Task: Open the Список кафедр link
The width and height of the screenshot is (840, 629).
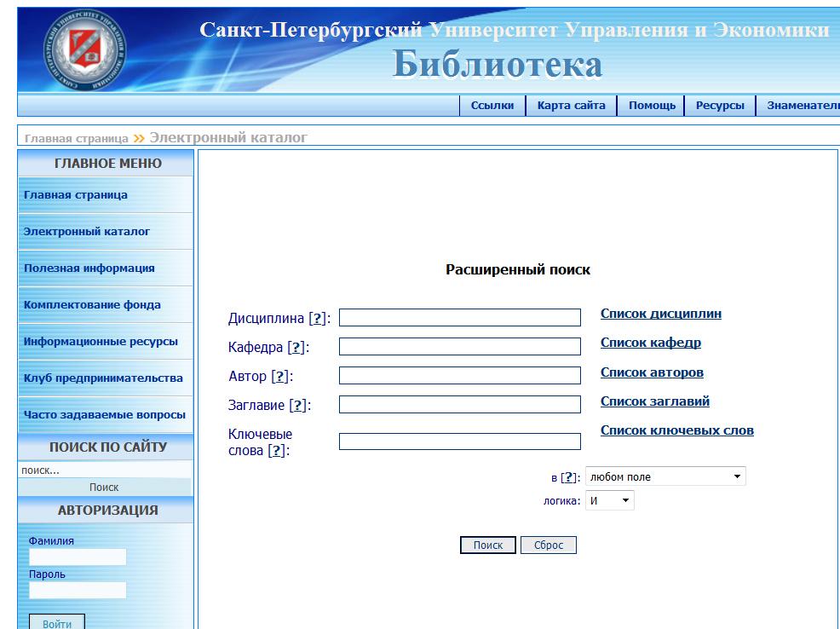Action: tap(650, 343)
